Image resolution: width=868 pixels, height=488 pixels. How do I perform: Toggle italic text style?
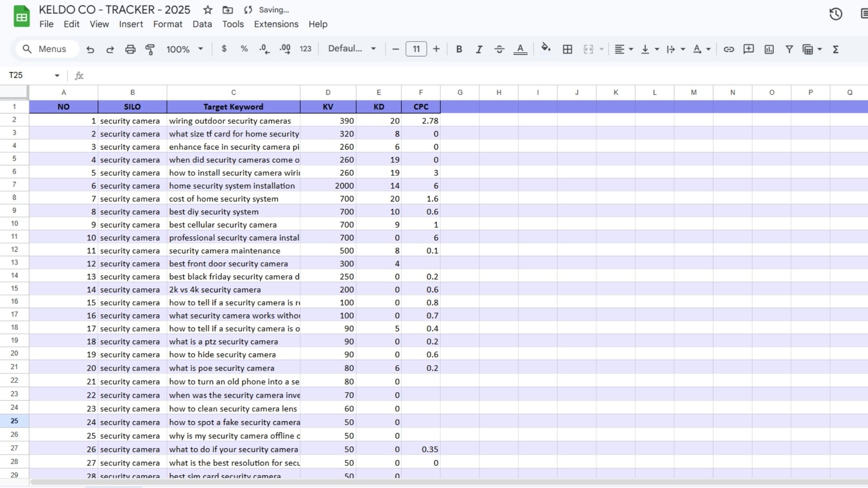479,49
